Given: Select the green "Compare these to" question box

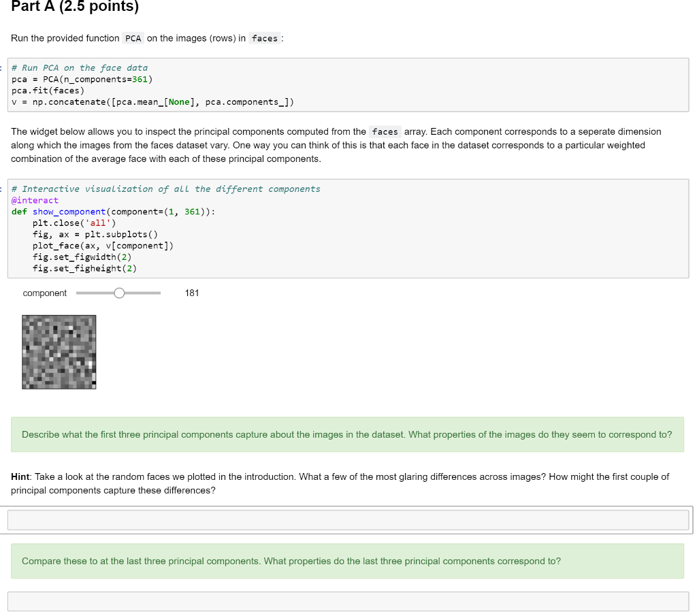Looking at the screenshot, I should (x=347, y=561).
